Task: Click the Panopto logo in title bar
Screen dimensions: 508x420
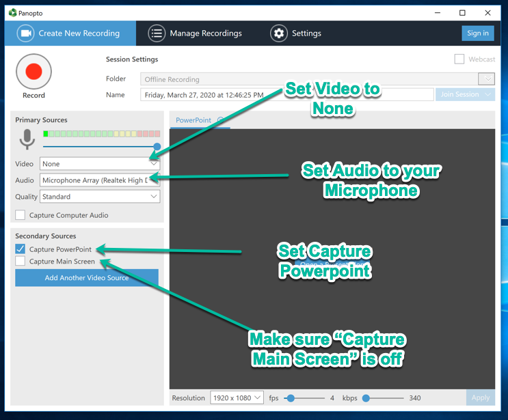Action: [12, 13]
